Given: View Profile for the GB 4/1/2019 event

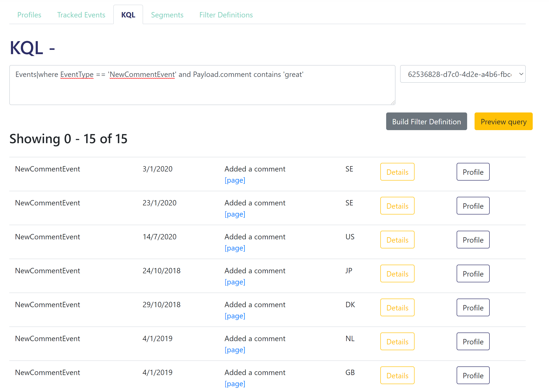Looking at the screenshot, I should 473,375.
